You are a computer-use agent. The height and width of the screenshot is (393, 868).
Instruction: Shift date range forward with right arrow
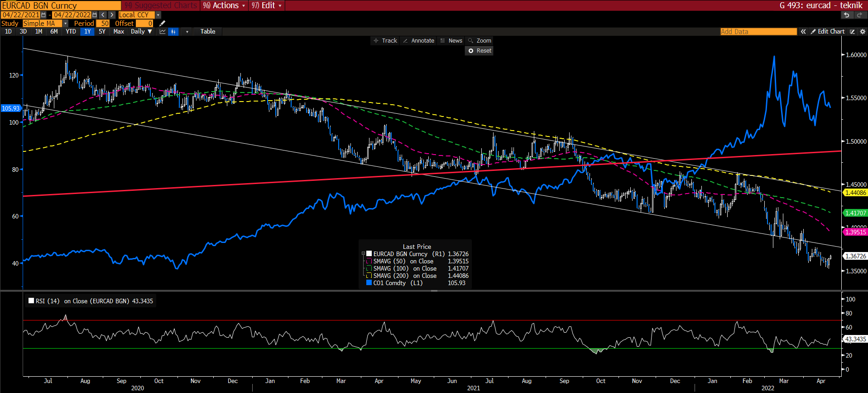point(112,15)
